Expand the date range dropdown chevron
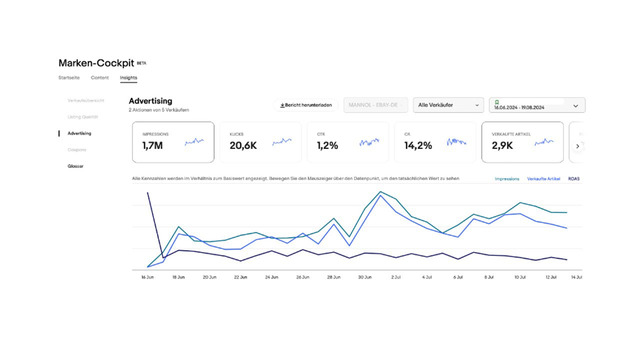The width and height of the screenshot is (640, 360). [576, 106]
